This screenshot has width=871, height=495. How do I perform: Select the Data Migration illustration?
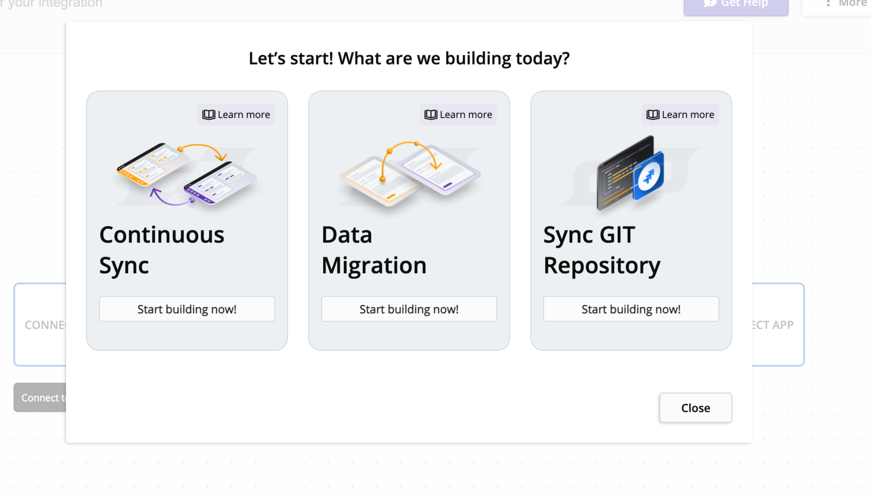point(409,174)
